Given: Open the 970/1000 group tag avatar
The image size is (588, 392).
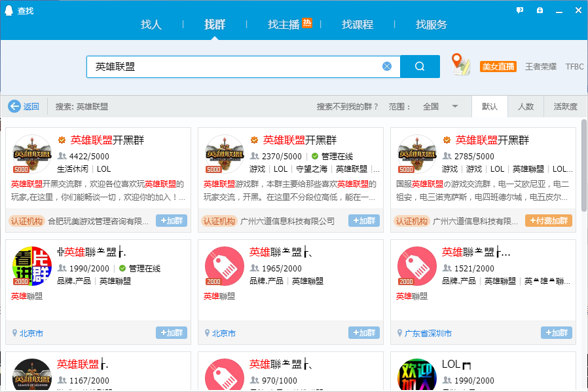Looking at the screenshot, I should tap(224, 374).
